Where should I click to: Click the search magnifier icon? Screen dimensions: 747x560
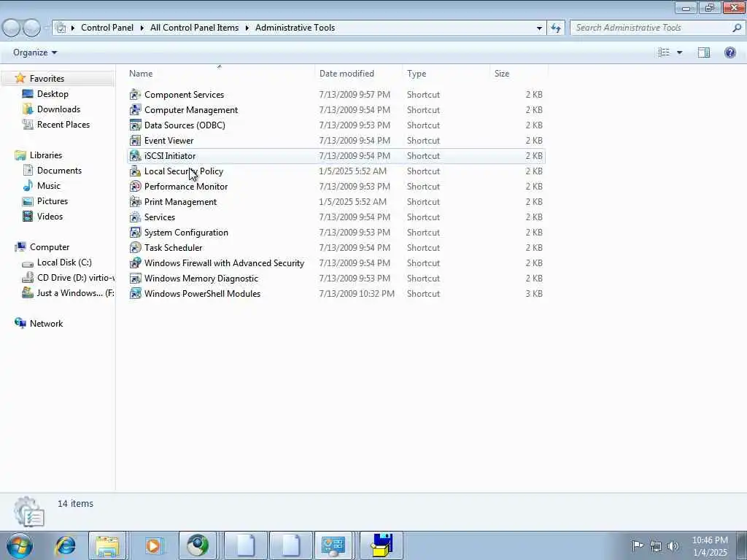(x=737, y=28)
